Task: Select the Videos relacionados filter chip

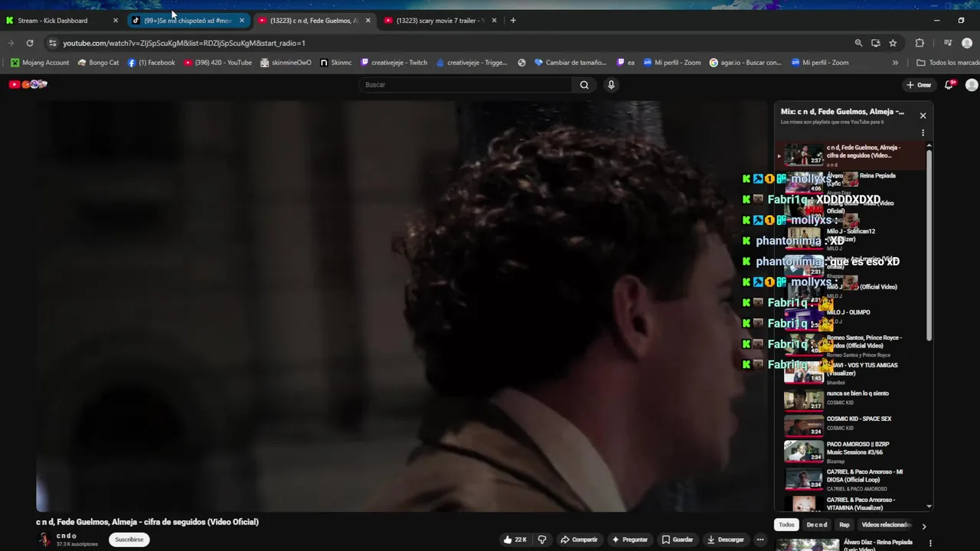Action: click(x=886, y=525)
